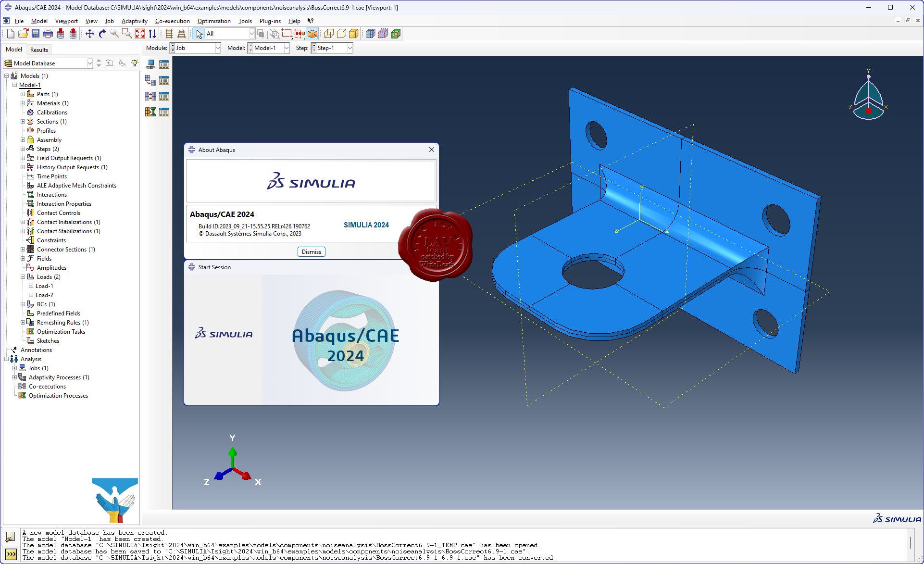Click the Dismiss button

coord(312,252)
